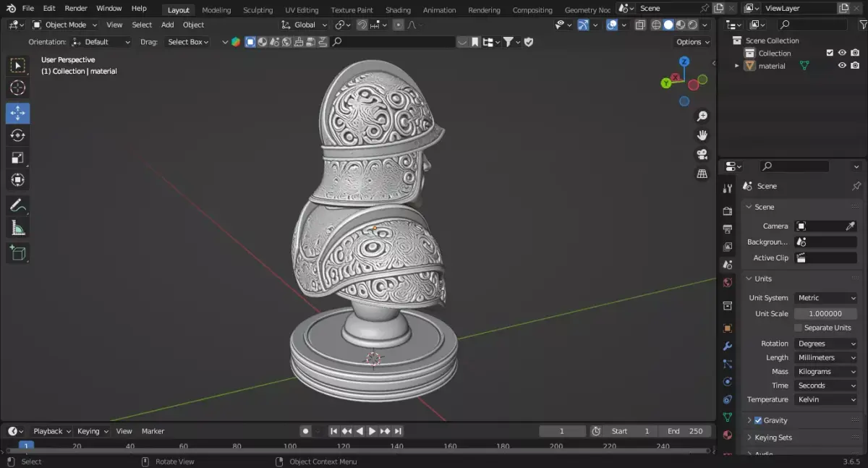868x468 pixels.
Task: Expand the material object in outliner
Action: coord(737,66)
